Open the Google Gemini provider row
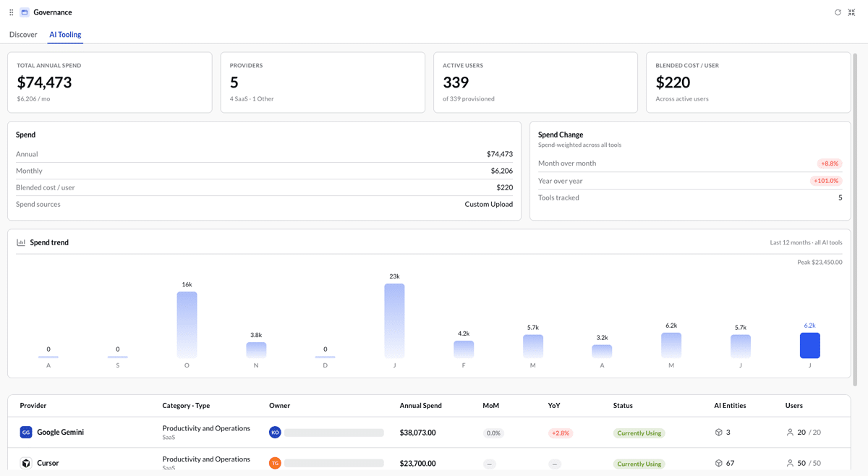 [429, 433]
